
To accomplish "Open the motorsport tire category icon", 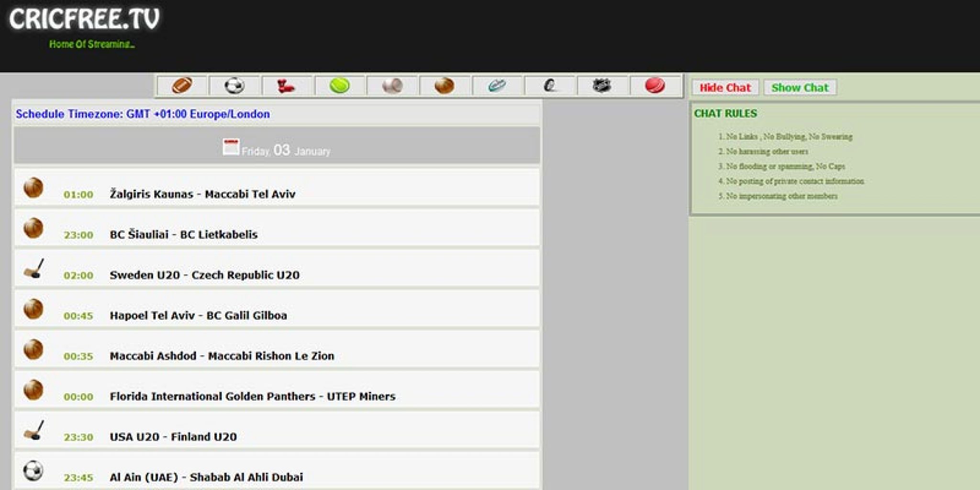I will pyautogui.click(x=550, y=86).
